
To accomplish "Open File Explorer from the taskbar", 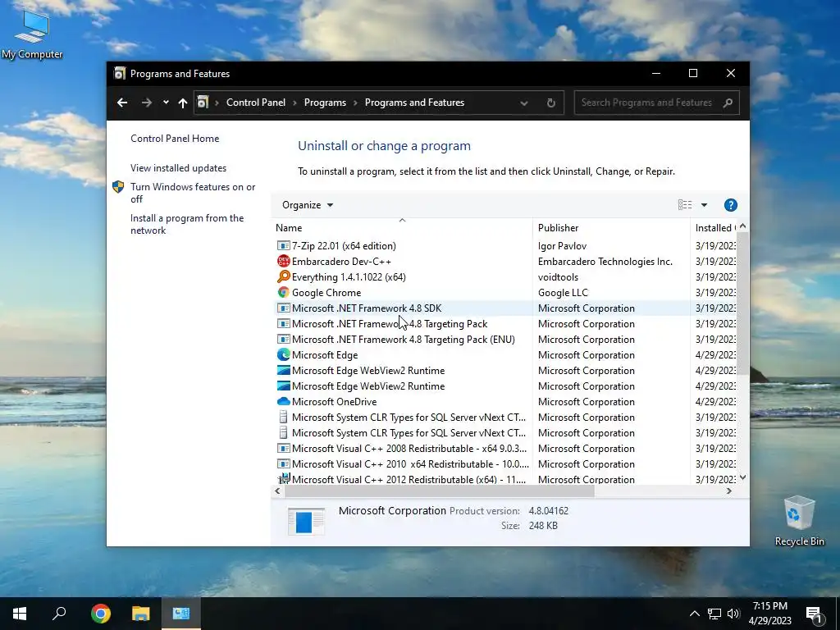I will click(x=141, y=614).
